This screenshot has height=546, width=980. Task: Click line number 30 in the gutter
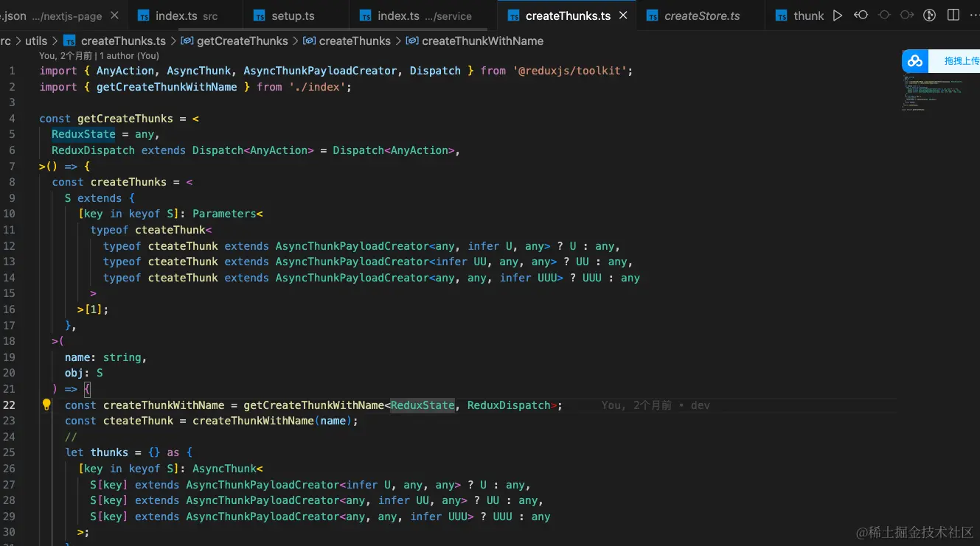9,532
